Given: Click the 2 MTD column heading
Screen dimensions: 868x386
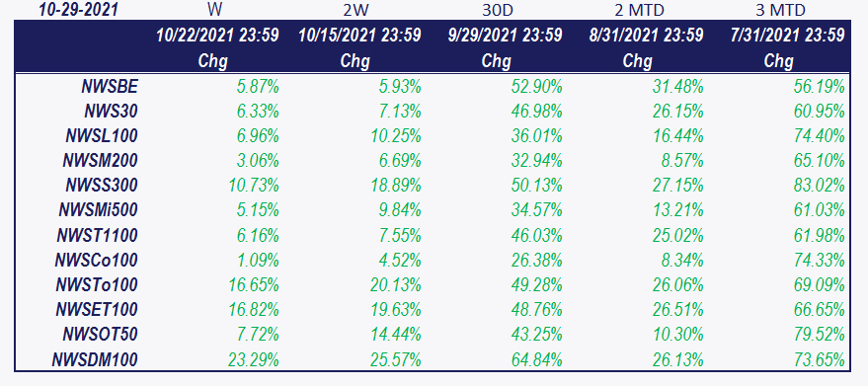Looking at the screenshot, I should [x=637, y=10].
